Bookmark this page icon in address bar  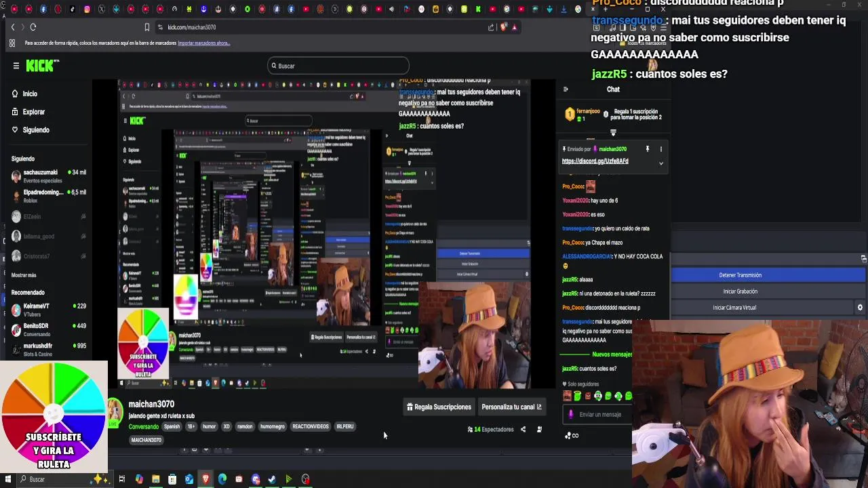tap(146, 27)
